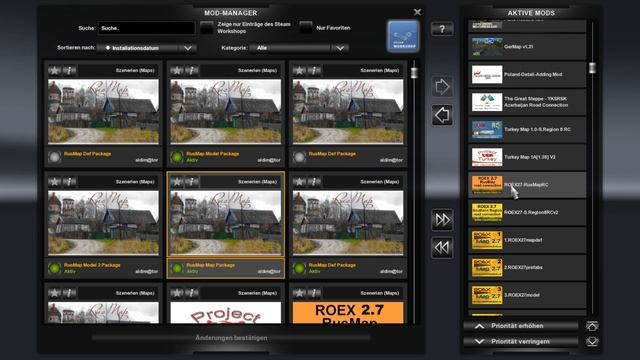Viewport: 640px width, 360px height.
Task: Move mod to top priority icon
Action: [x=592, y=326]
